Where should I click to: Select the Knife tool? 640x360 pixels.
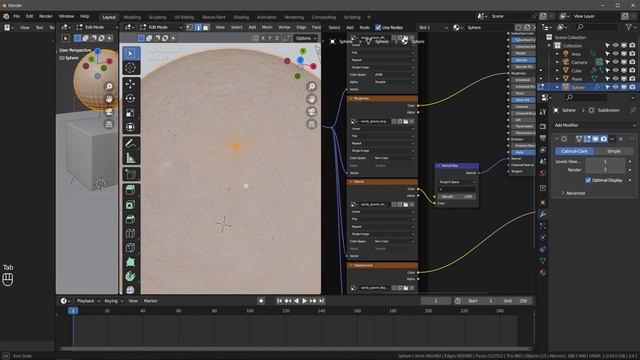coord(131,248)
